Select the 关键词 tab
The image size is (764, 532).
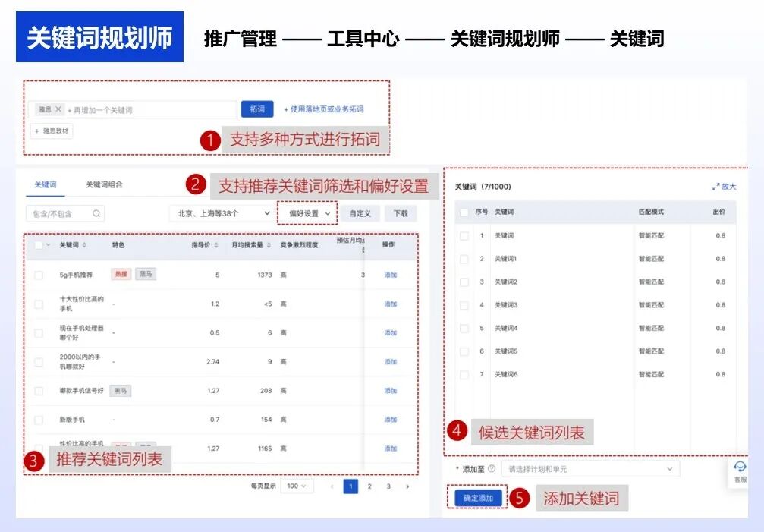[44, 184]
